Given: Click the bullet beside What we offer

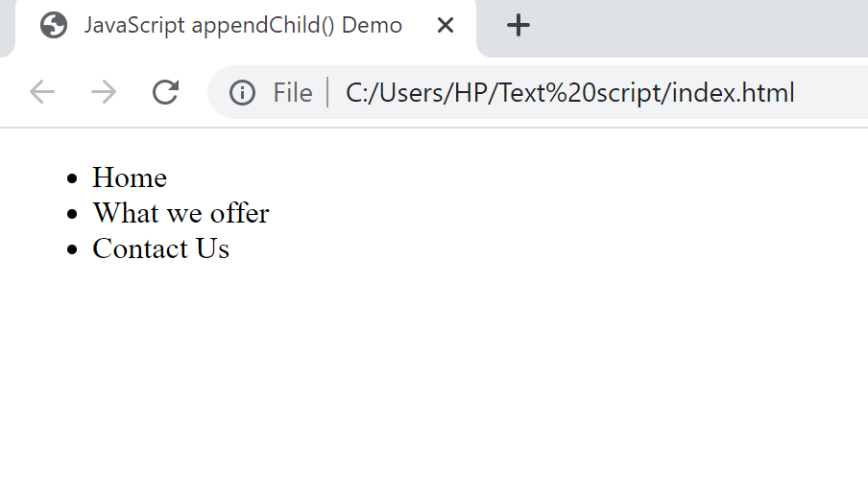Looking at the screenshot, I should tap(72, 214).
